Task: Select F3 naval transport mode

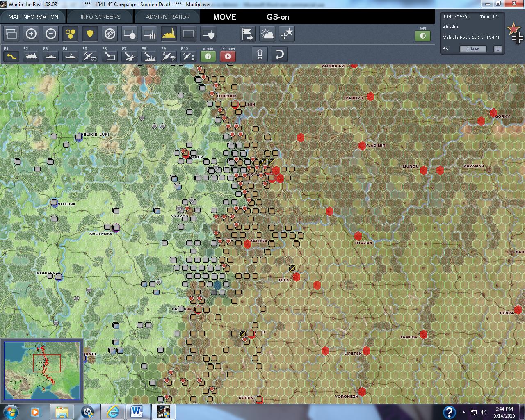Action: [51, 55]
